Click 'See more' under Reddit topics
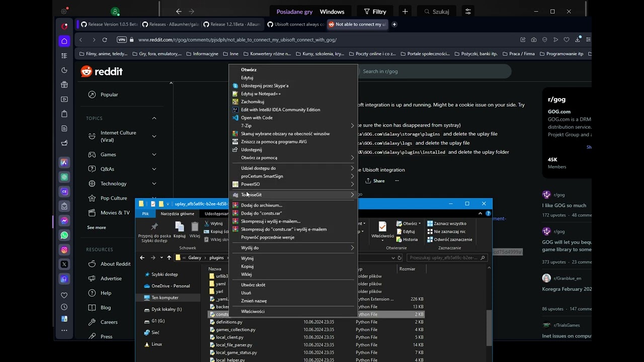 pos(97,227)
